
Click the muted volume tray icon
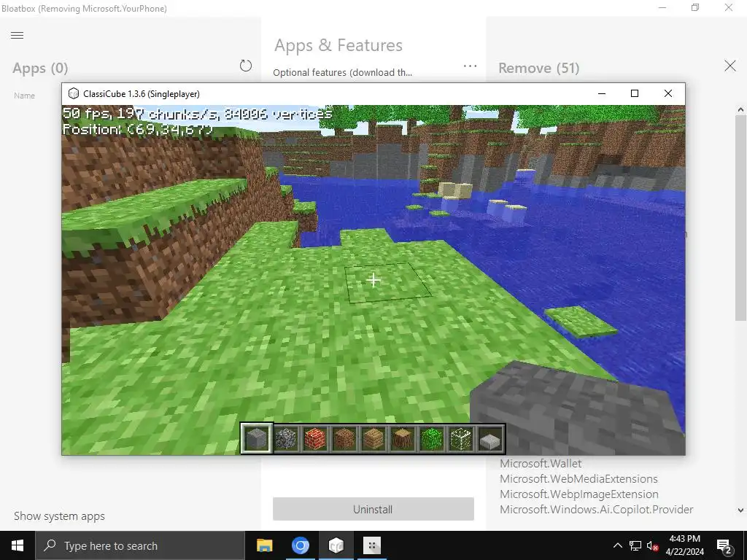[652, 545]
